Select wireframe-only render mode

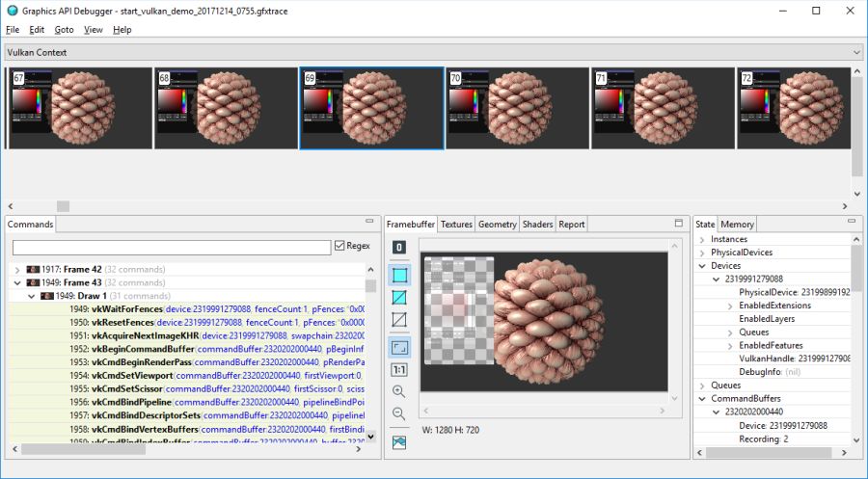click(x=399, y=319)
